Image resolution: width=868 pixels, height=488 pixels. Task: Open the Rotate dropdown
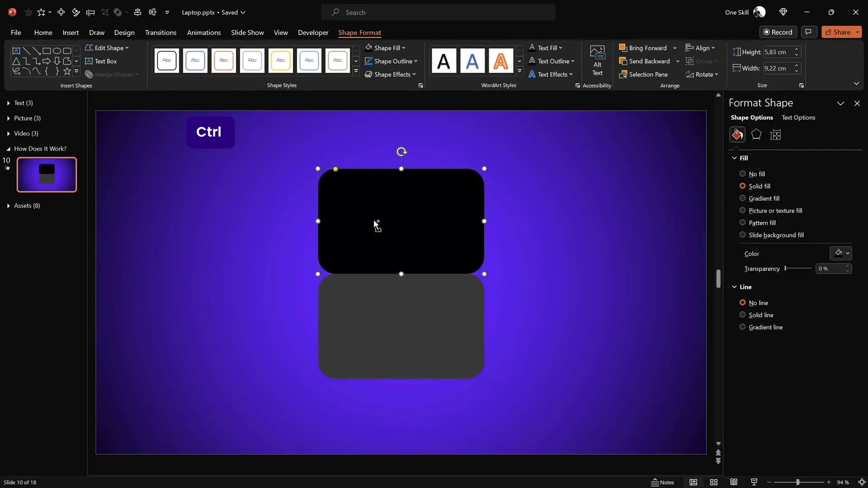[702, 75]
